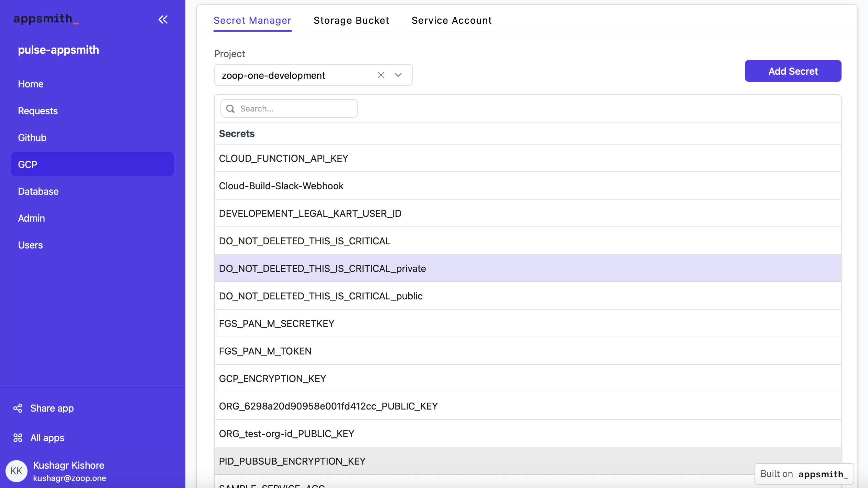Navigate to the Users sidebar page
The height and width of the screenshot is (488, 868).
point(30,245)
